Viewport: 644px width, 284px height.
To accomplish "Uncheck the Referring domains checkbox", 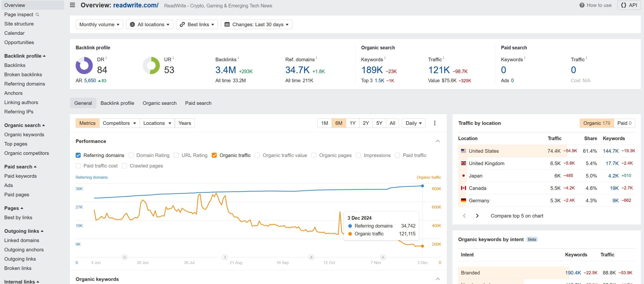I will tap(78, 155).
